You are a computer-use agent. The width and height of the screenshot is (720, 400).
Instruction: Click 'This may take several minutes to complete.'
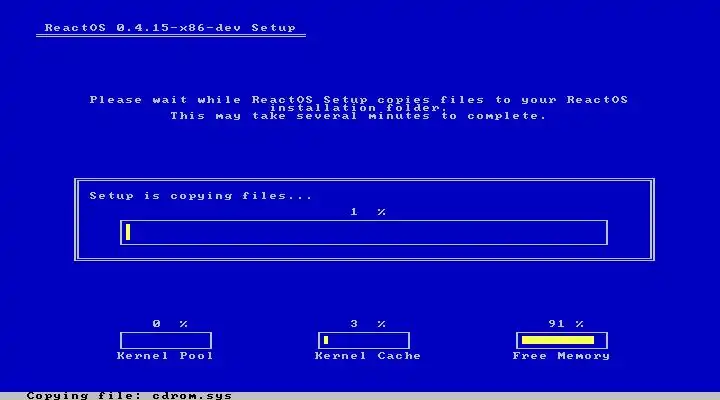(x=359, y=116)
